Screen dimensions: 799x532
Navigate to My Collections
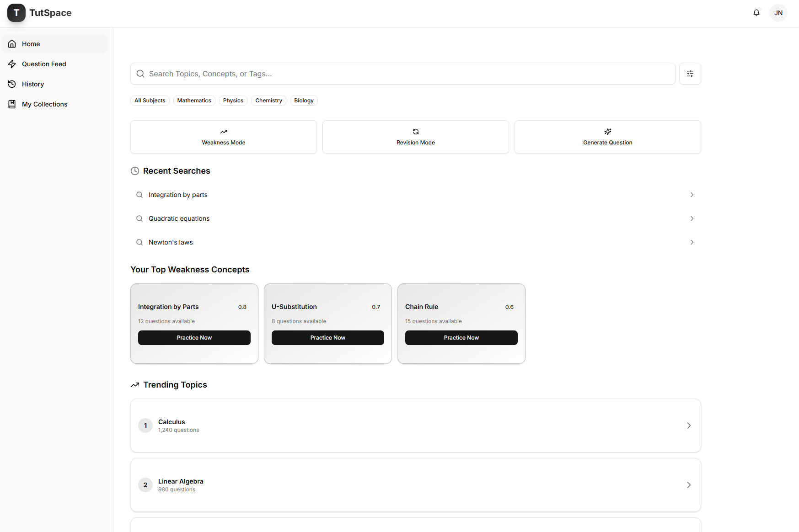pyautogui.click(x=44, y=104)
